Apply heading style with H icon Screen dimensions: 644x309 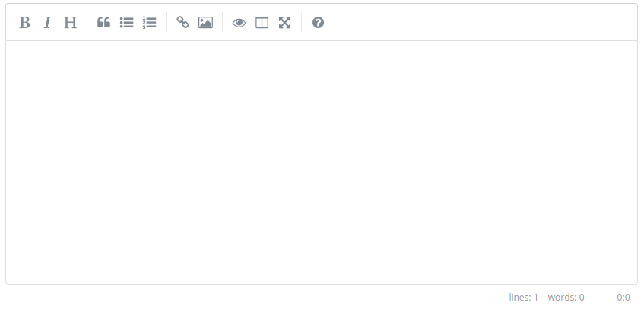[x=70, y=23]
